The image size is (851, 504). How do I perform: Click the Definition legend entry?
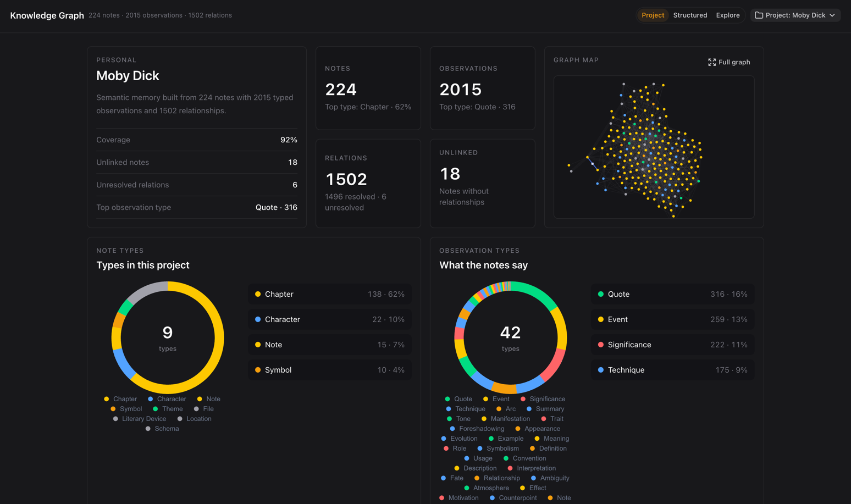548,448
